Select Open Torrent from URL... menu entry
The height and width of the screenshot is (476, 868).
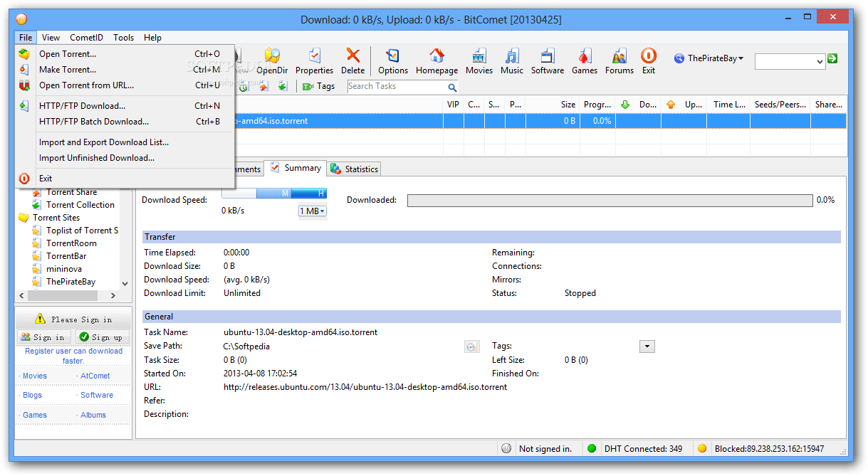tap(125, 85)
